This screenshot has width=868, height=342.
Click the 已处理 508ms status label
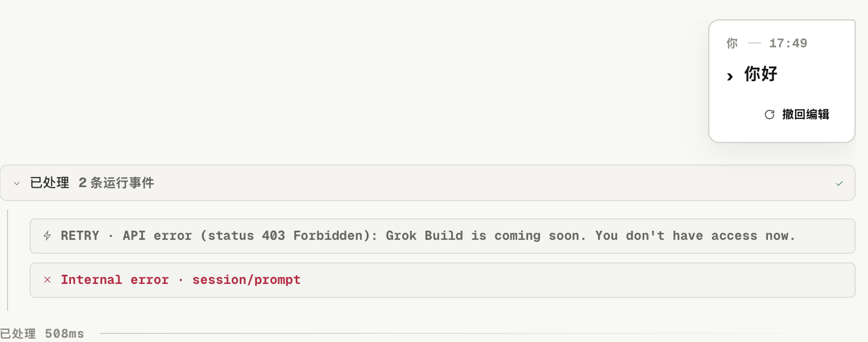[x=42, y=333]
